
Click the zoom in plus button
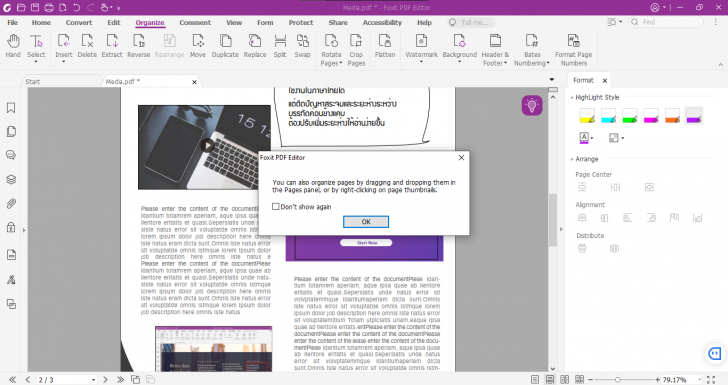pos(657,379)
